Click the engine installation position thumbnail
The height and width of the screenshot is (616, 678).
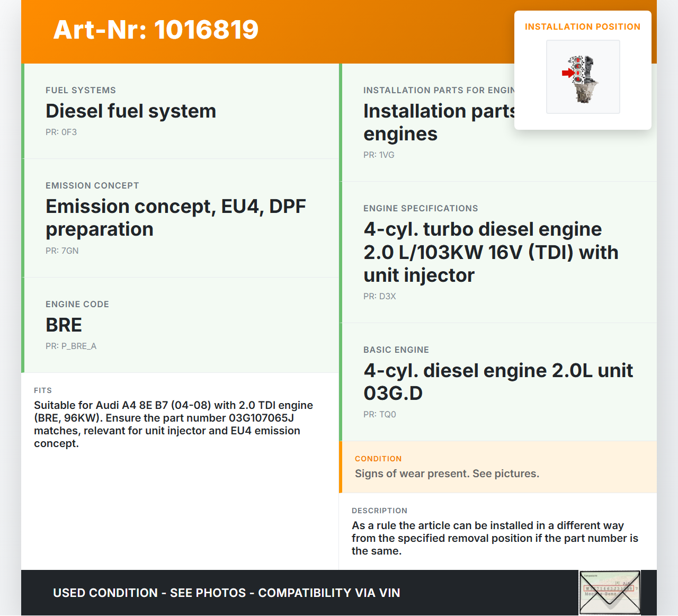(x=583, y=77)
